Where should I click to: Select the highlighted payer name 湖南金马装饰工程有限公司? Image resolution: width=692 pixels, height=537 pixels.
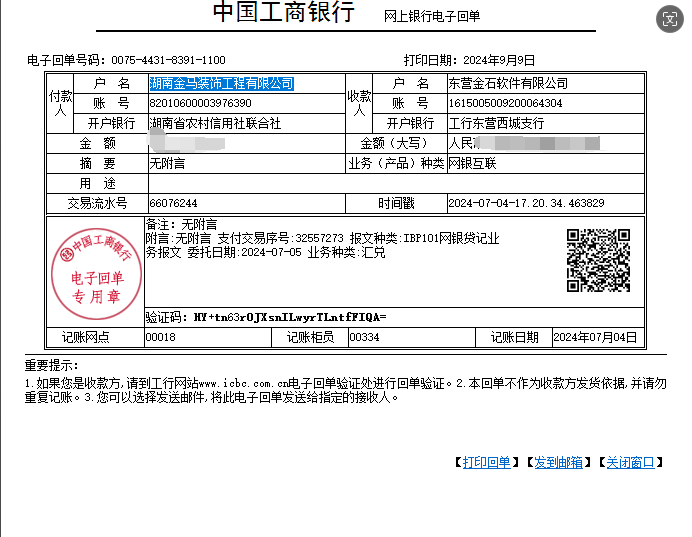point(222,83)
